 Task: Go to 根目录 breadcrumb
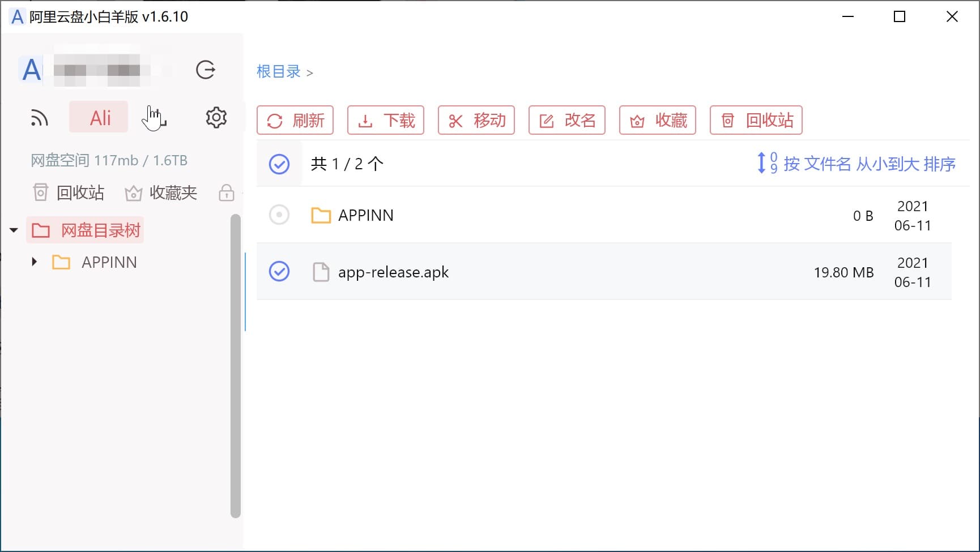[x=278, y=72]
